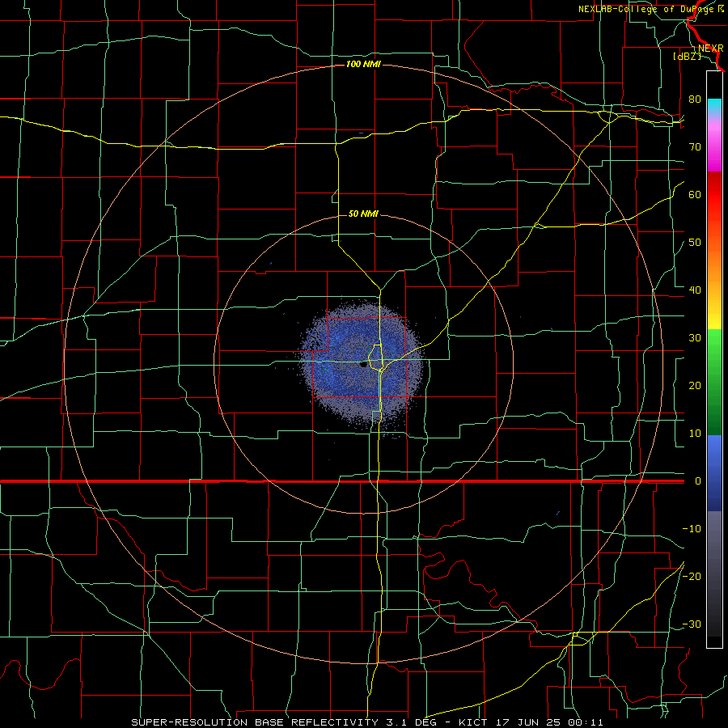Click the black radar site dot at the echo center
728x728 pixels.
tap(363, 365)
